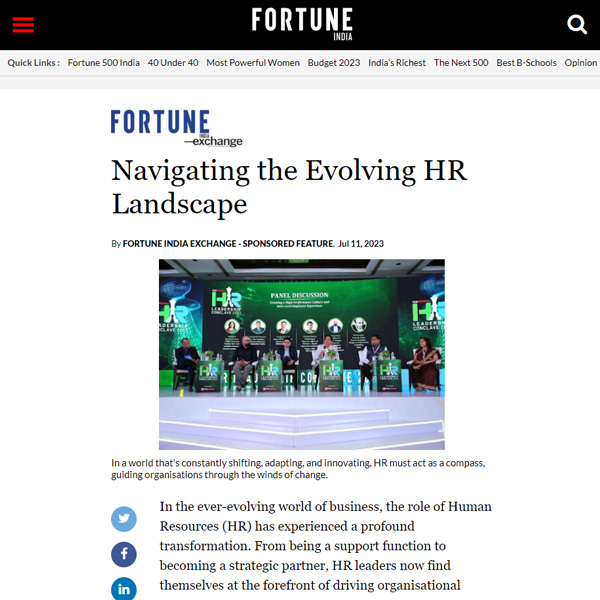This screenshot has width=600, height=600.
Task: Open the red hamburger menu
Action: (x=23, y=25)
